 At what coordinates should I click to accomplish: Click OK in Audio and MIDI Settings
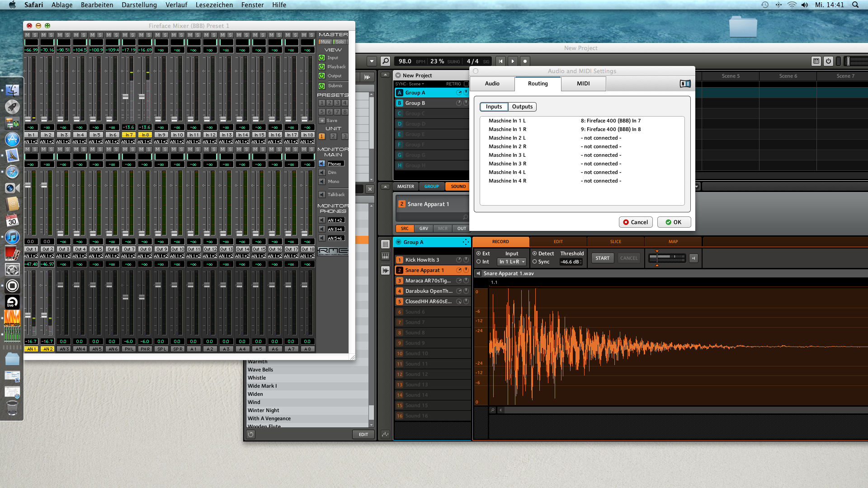coord(674,222)
